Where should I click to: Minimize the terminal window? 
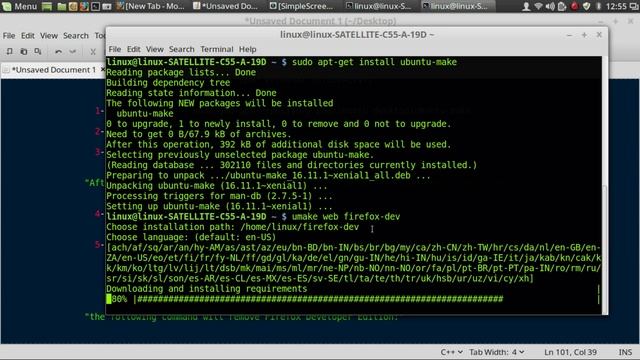(x=569, y=35)
